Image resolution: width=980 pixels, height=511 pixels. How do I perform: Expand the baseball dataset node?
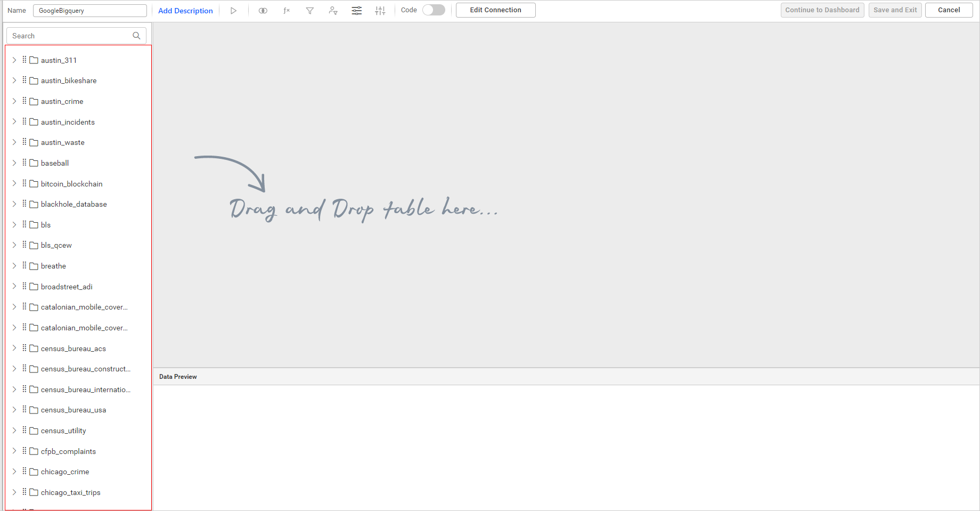point(14,163)
